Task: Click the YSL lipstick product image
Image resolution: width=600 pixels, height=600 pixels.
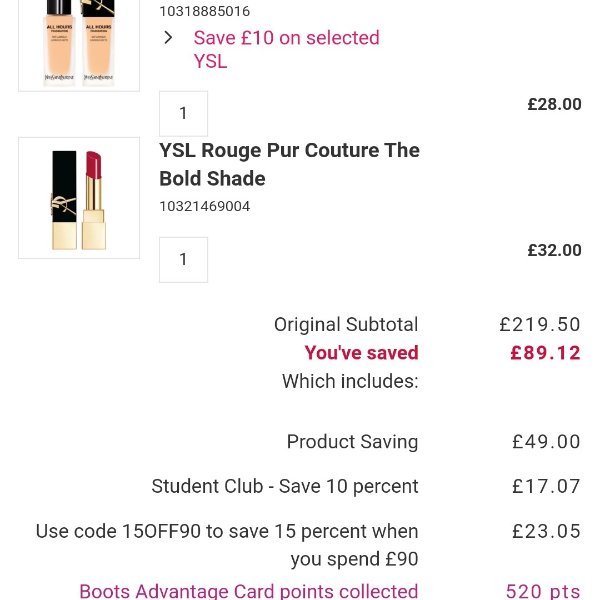Action: 79,198
